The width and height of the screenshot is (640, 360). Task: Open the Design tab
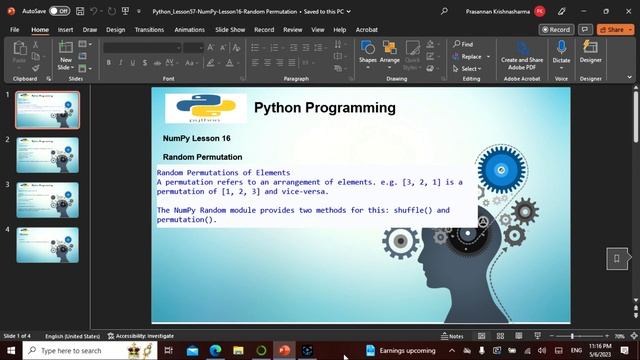pyautogui.click(x=116, y=29)
